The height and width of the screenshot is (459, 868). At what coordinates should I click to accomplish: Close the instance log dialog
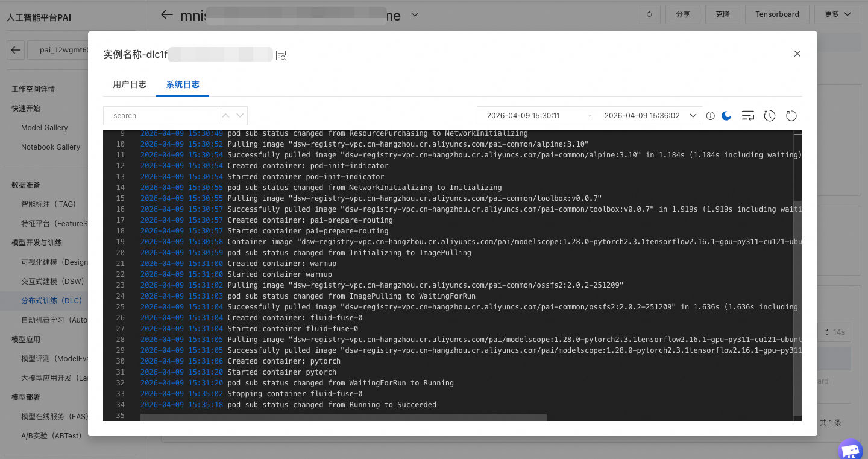(797, 54)
